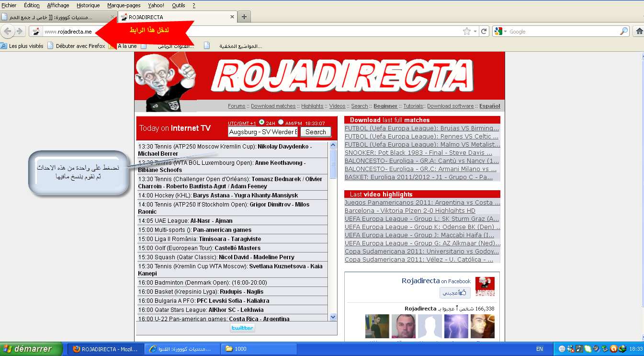The height and width of the screenshot is (356, 644).
Task: Switch to ROJADIRECTA Mozilla taskbar button
Action: [x=106, y=349]
